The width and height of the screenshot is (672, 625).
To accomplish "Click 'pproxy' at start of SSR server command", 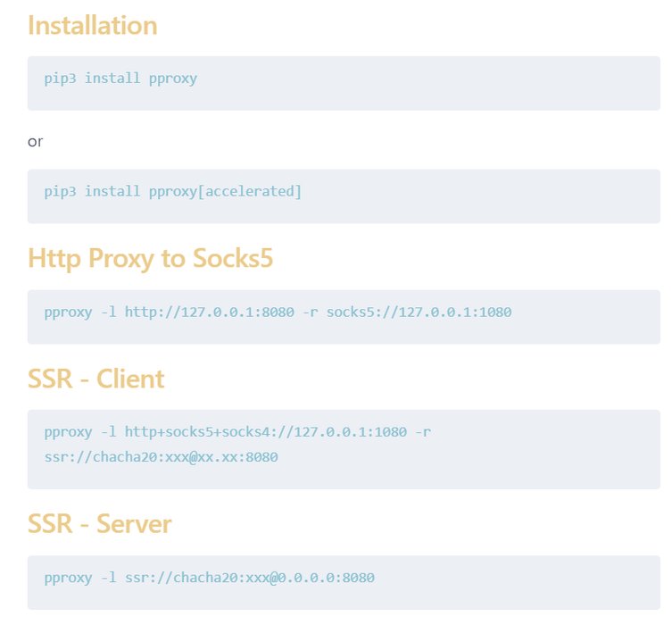I will (x=68, y=578).
